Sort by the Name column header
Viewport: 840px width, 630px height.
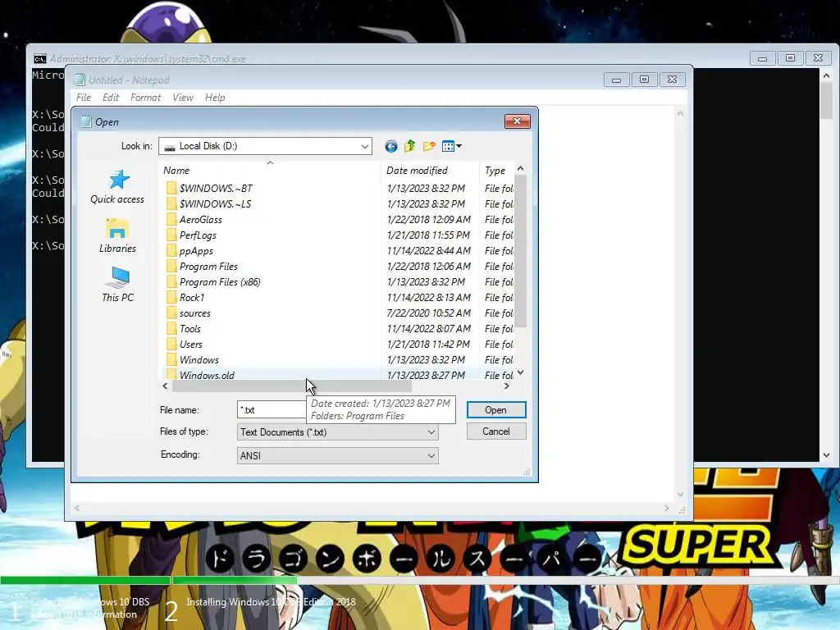tap(270, 171)
